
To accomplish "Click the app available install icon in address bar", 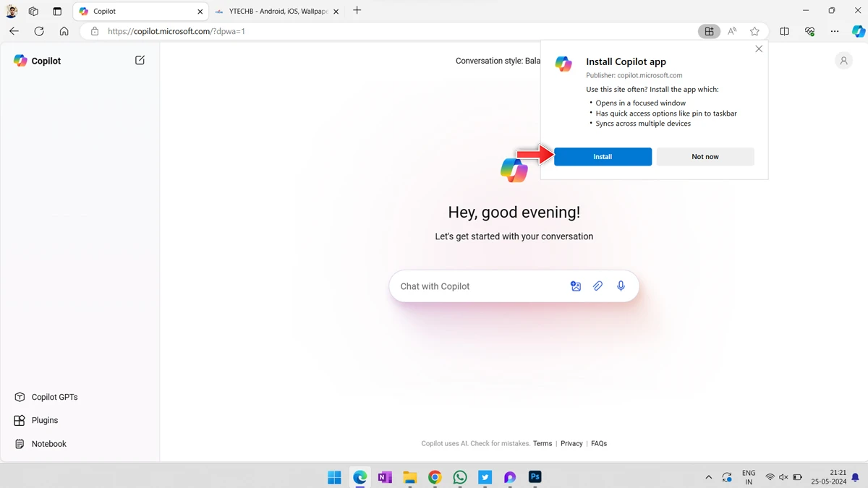I will coord(709,32).
